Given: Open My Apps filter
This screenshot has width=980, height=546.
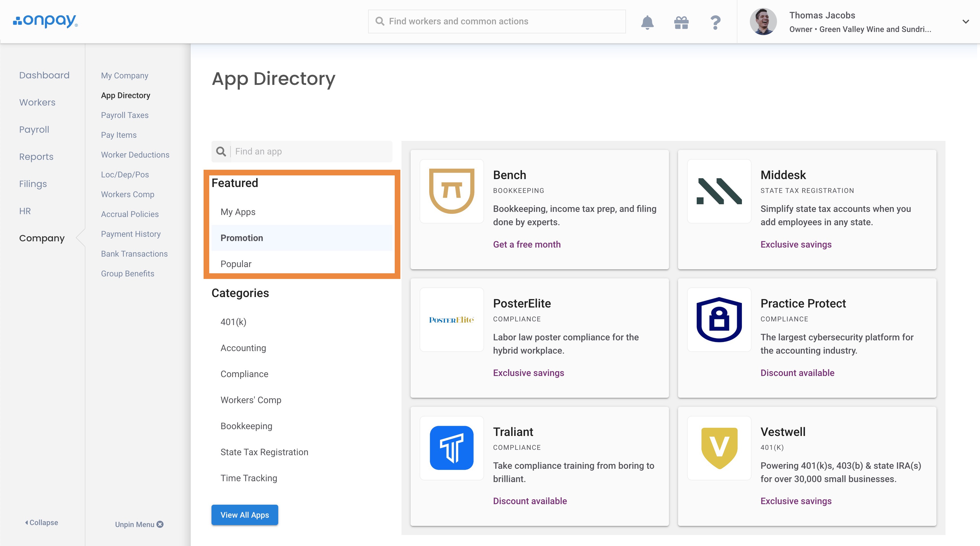Looking at the screenshot, I should 238,212.
